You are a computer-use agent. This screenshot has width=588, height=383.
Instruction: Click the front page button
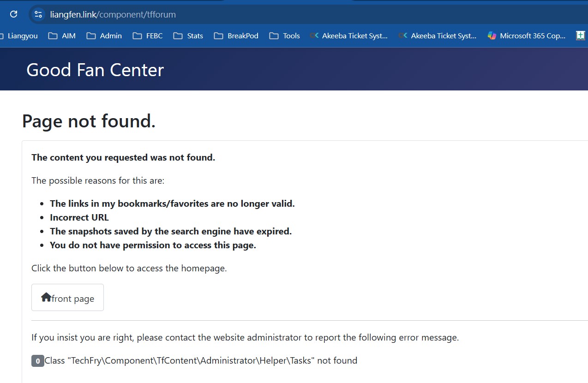68,298
